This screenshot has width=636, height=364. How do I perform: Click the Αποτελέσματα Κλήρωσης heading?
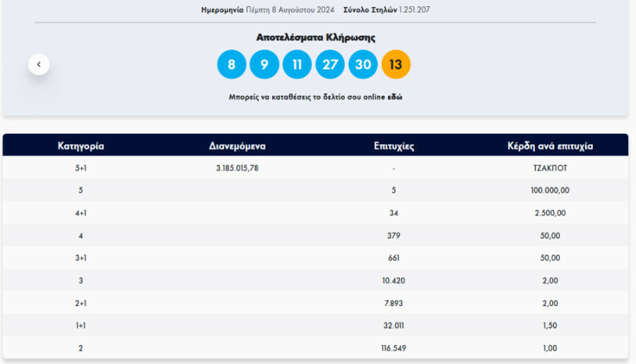pos(315,37)
